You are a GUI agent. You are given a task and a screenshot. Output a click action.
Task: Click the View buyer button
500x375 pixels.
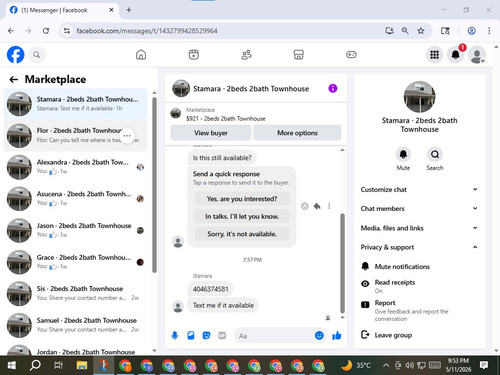(211, 133)
